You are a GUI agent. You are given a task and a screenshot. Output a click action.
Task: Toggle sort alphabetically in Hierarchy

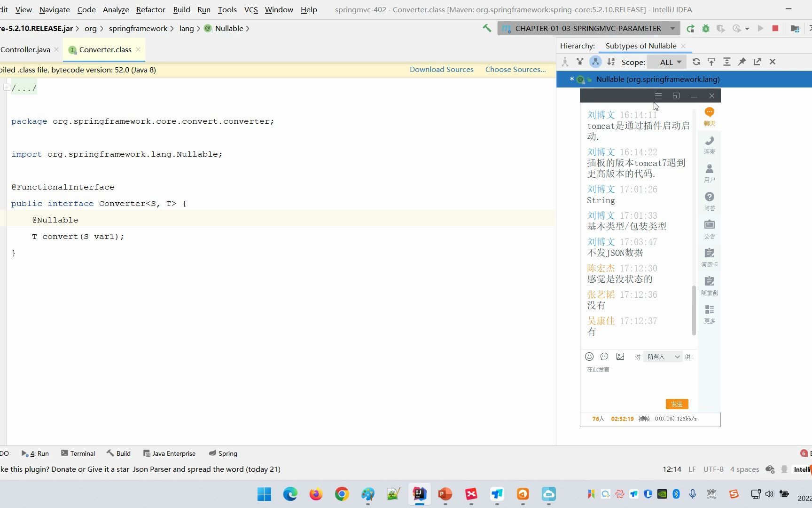[x=611, y=62]
